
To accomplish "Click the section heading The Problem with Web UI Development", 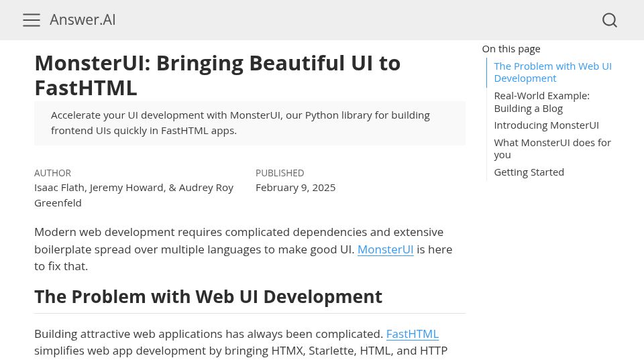I will coord(208,297).
